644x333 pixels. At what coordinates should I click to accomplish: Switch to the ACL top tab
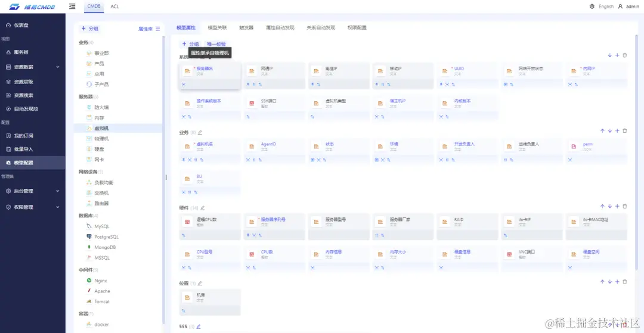coord(114,6)
